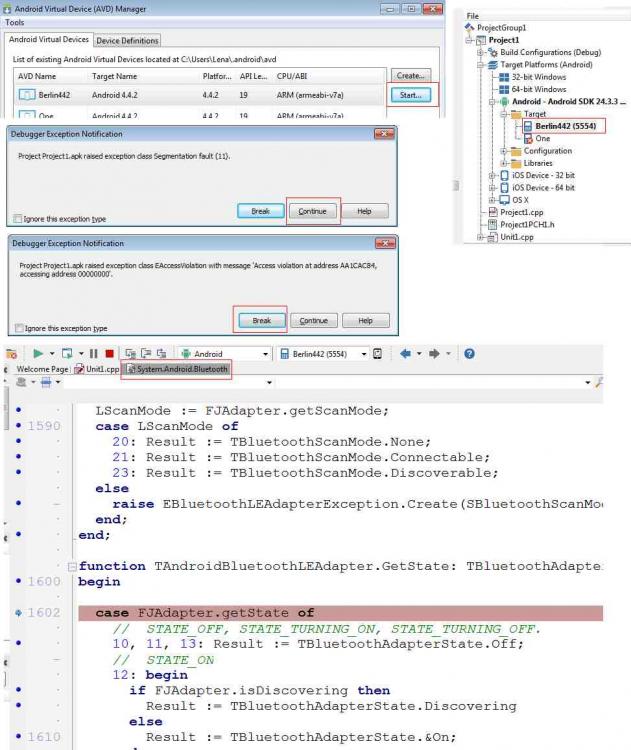Select the System.Android.Bluetooth editor tab
The image size is (631, 750).
tap(177, 369)
